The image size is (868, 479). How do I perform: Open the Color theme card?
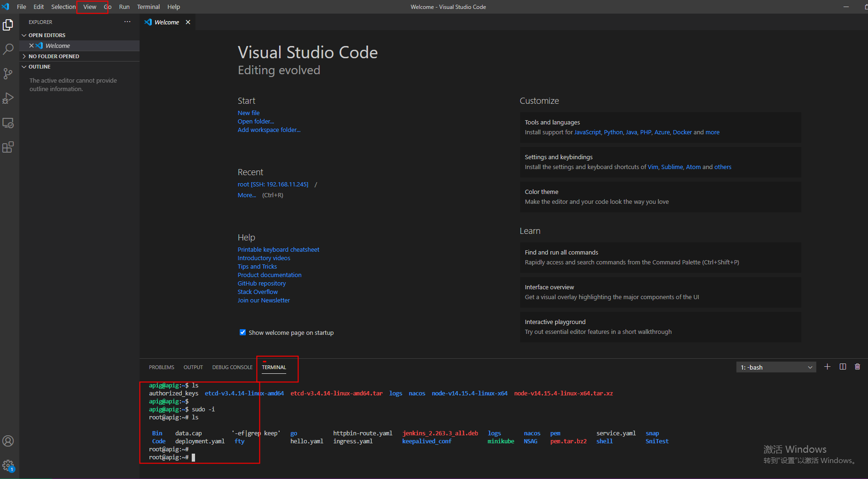660,197
